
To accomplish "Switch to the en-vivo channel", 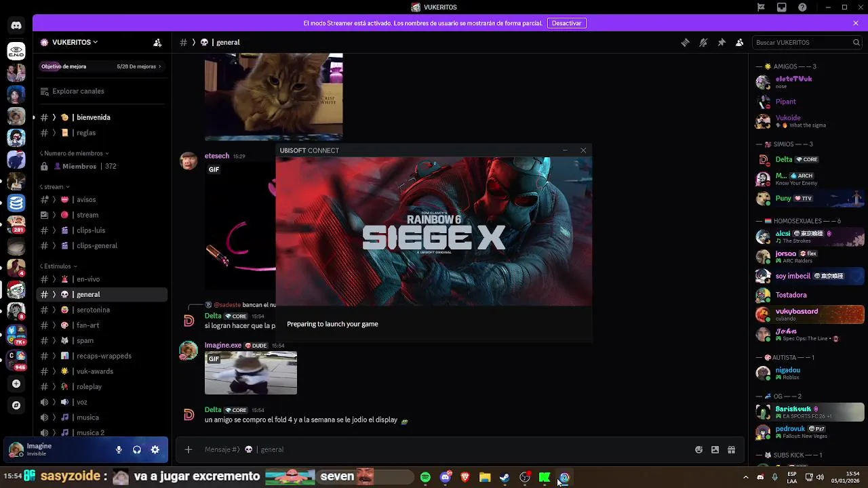I will [x=102, y=279].
